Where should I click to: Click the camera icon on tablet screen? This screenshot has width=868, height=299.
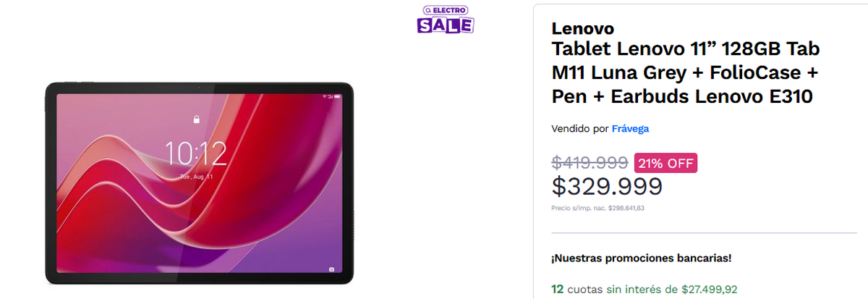[331, 270]
